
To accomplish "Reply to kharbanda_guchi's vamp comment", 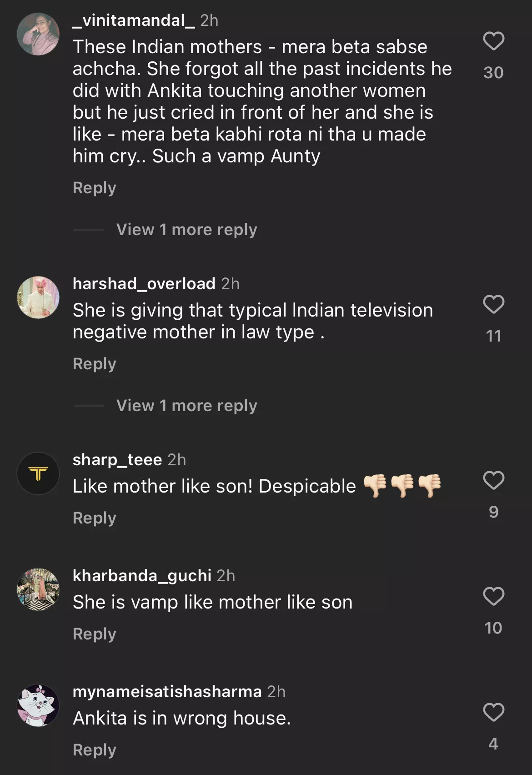I will pyautogui.click(x=95, y=634).
